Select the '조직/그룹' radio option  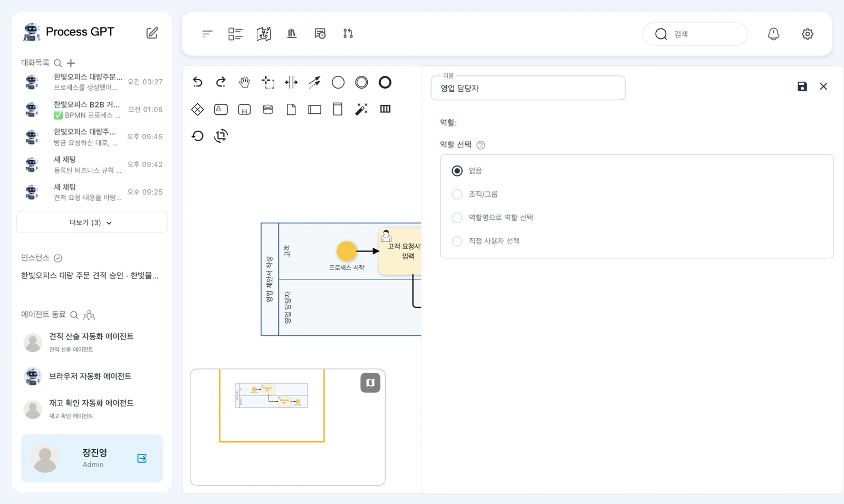point(457,194)
